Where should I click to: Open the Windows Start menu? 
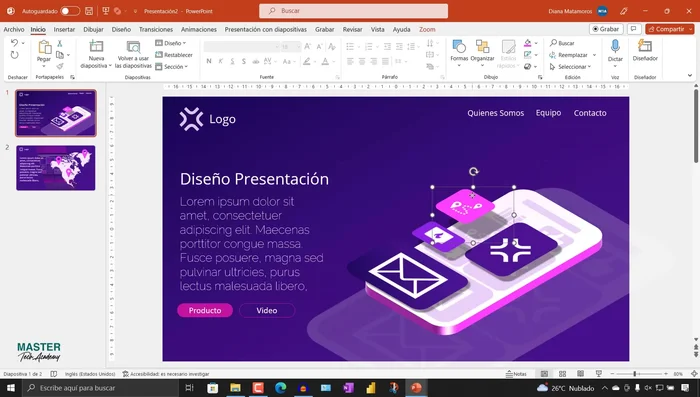click(11, 388)
